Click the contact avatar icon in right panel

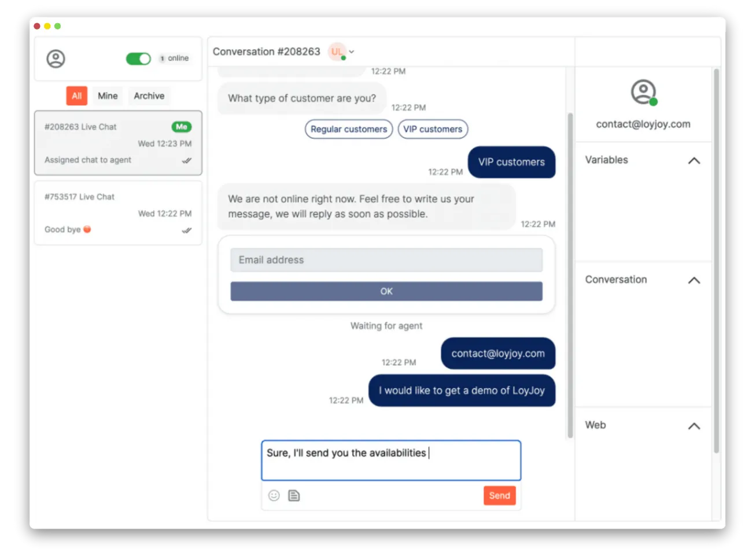point(643,91)
